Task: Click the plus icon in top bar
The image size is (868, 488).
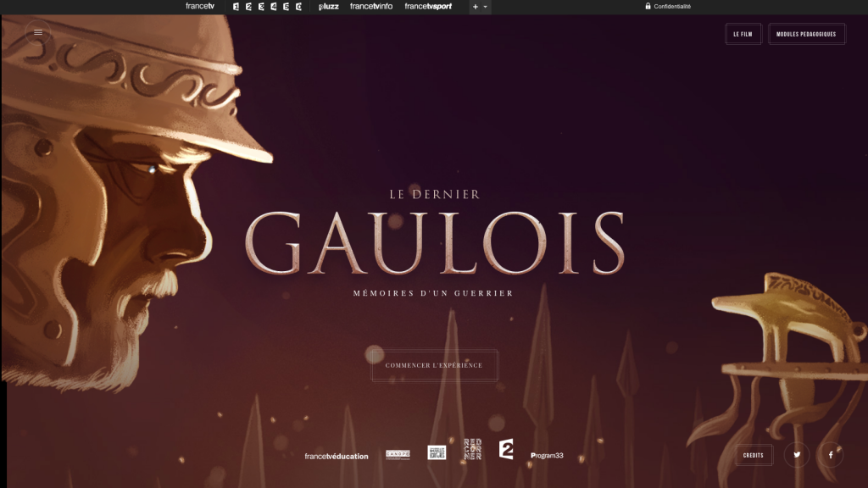Action: pyautogui.click(x=475, y=7)
